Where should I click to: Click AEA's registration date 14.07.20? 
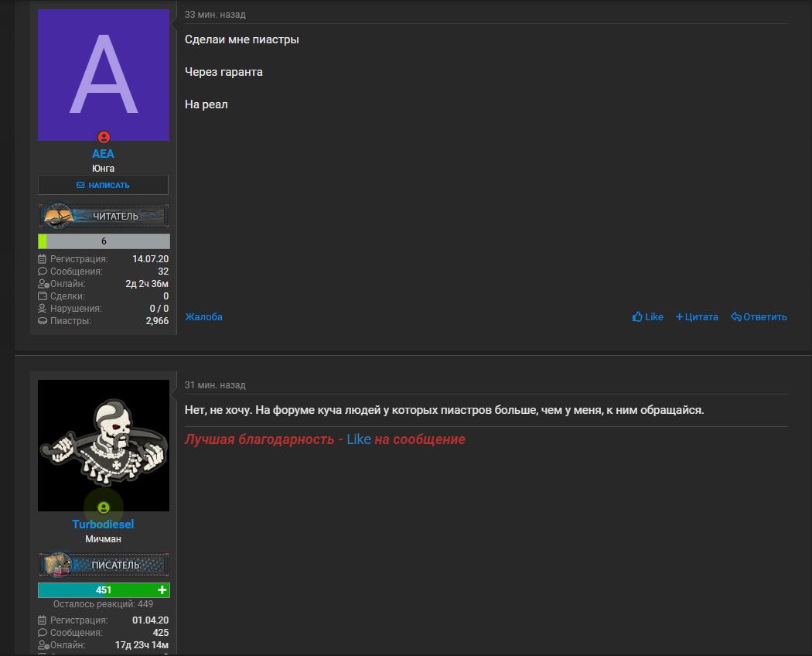[150, 258]
